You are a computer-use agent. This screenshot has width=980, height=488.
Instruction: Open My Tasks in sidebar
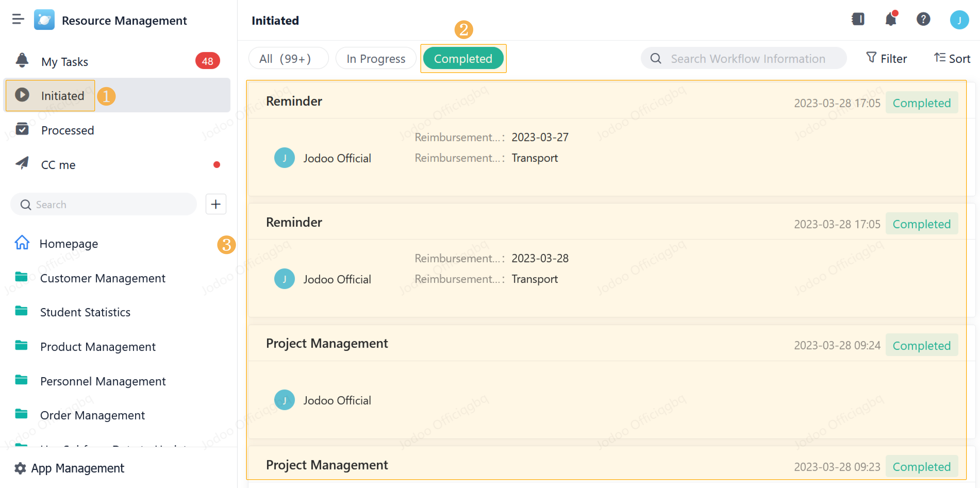click(117, 61)
